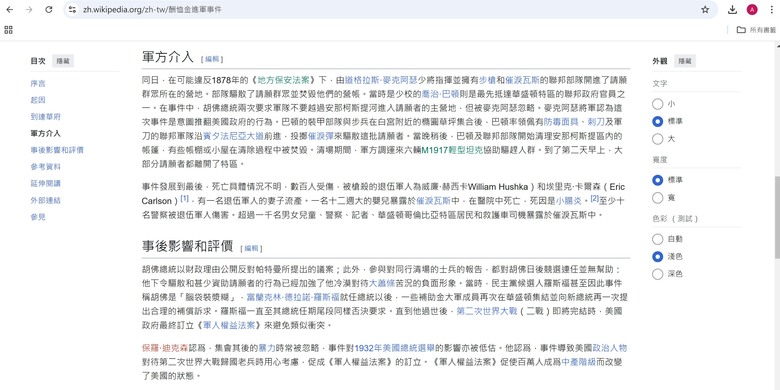Edit the 事後影響和評價 section

(251, 248)
